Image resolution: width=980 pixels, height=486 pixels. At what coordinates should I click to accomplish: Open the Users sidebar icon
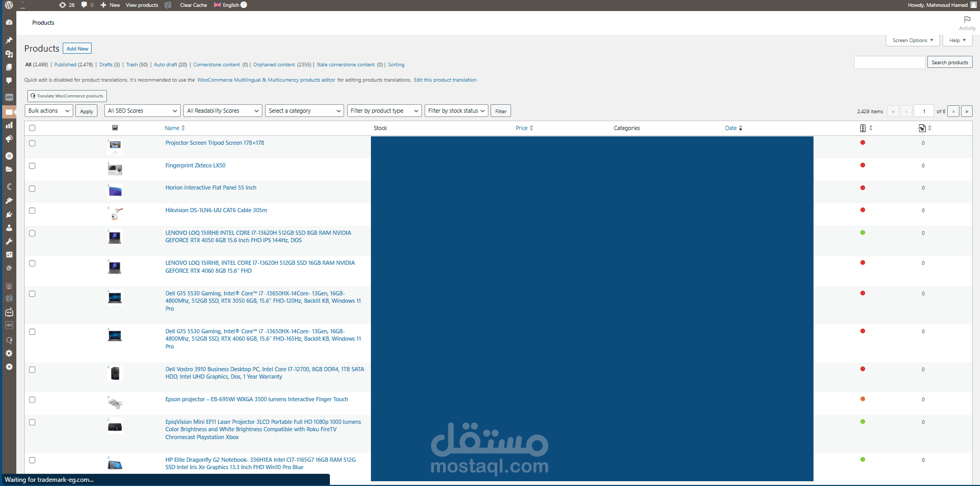9,228
